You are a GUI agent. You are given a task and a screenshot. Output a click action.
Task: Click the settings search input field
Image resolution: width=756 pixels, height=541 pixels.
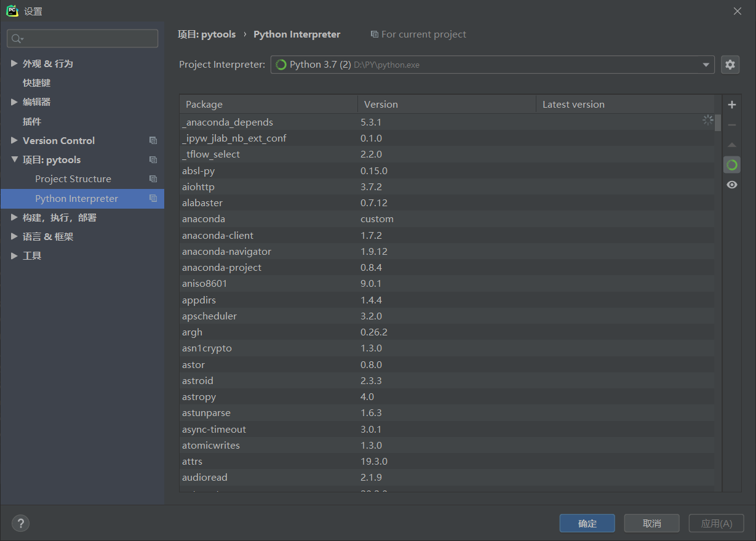(82, 39)
